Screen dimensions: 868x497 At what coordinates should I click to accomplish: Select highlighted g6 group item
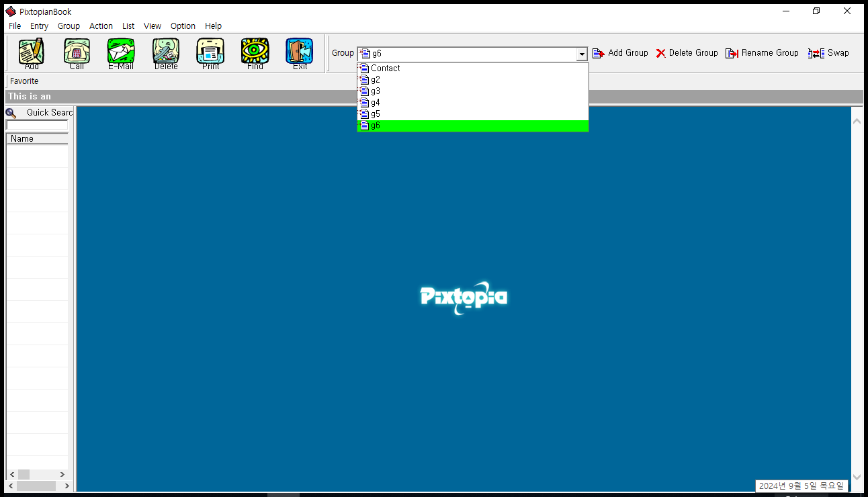473,126
